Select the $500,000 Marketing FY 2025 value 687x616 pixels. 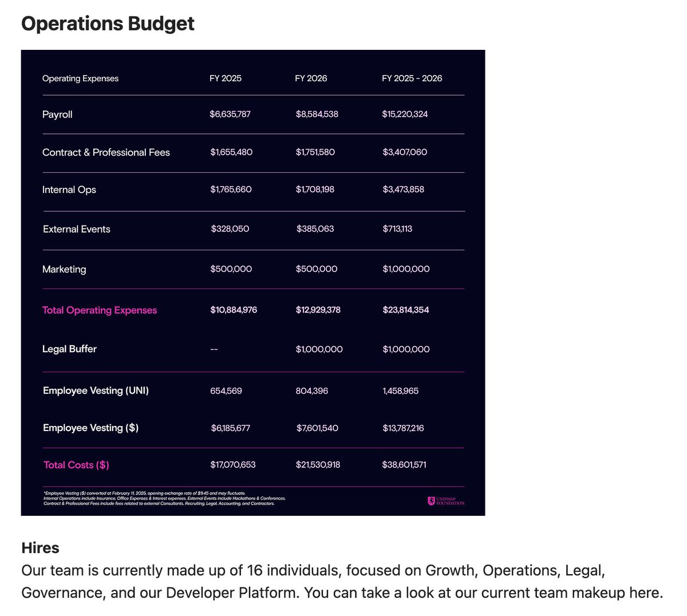coord(231,269)
